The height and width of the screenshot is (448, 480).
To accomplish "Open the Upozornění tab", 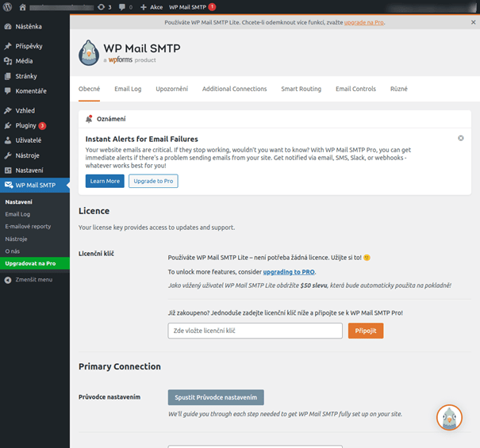I will (171, 89).
